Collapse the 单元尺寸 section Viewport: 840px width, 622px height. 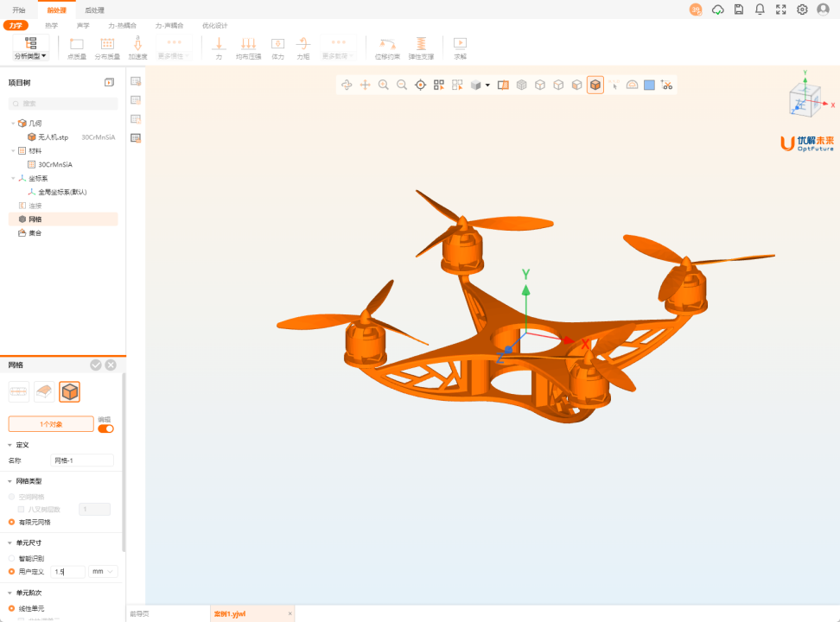coord(10,543)
